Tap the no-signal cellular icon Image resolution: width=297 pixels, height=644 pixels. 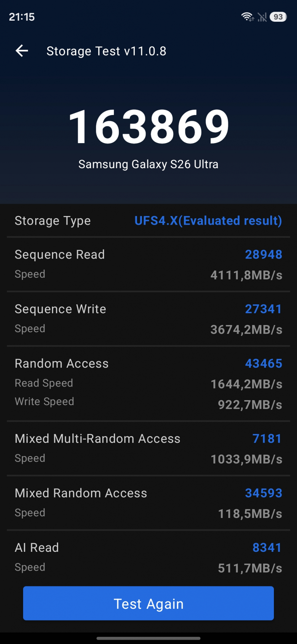click(x=262, y=17)
